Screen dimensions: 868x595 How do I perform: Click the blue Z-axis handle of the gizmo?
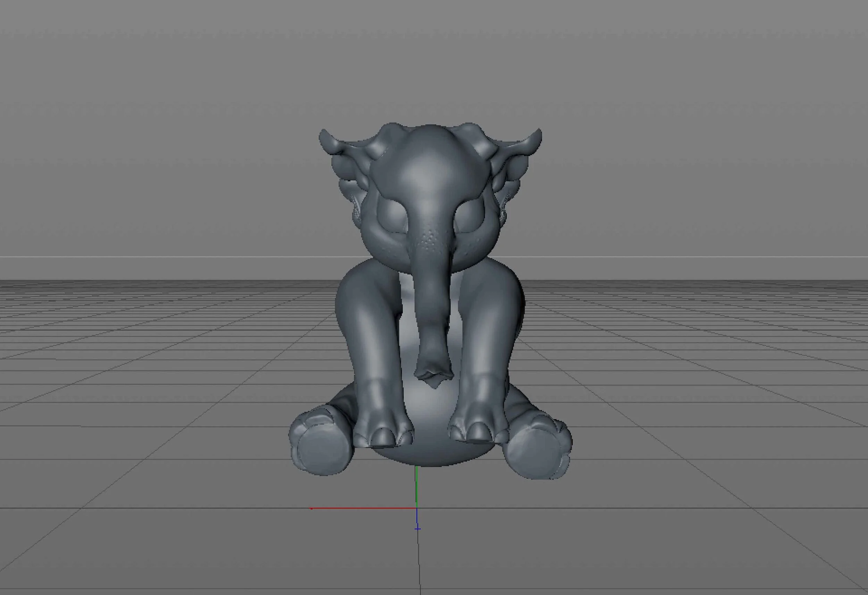click(x=417, y=535)
